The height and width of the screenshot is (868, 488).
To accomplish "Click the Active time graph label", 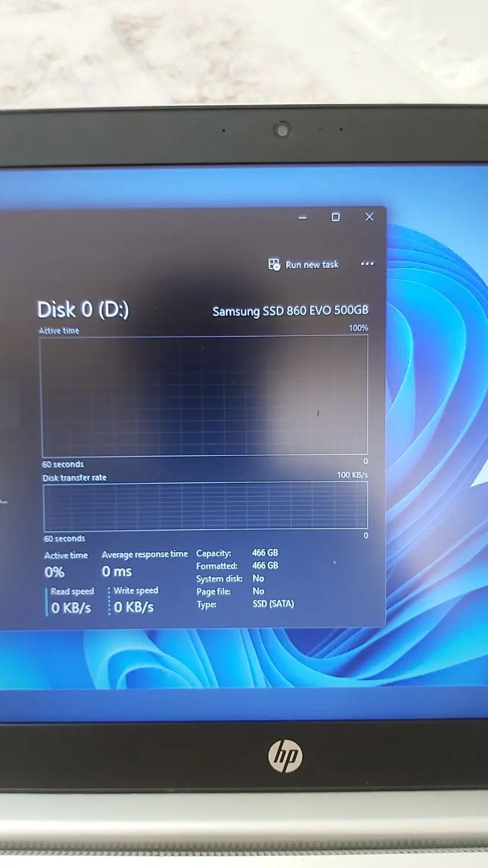I will click(x=59, y=330).
